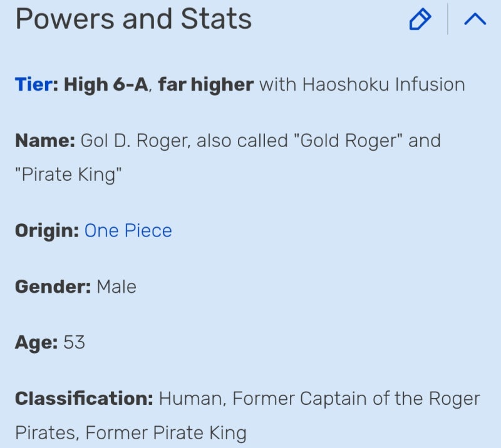The height and width of the screenshot is (448, 501).
Task: Click the Powers and Stats heading
Action: point(133,20)
